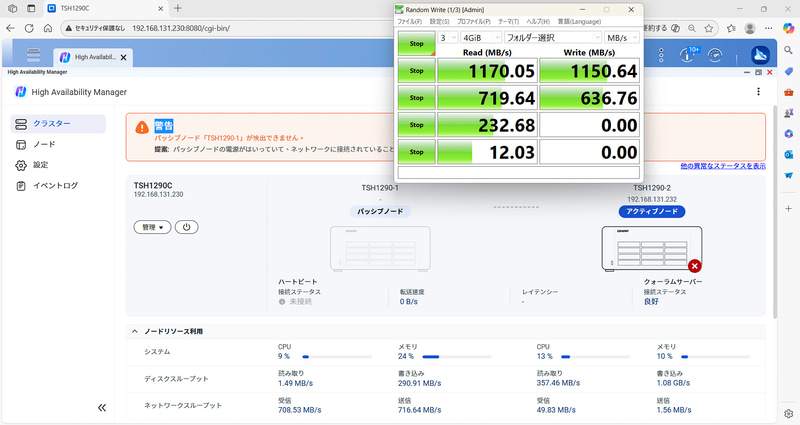The height and width of the screenshot is (425, 800).
Task: Open the QTS main menu hamburger icon
Action: (34, 55)
